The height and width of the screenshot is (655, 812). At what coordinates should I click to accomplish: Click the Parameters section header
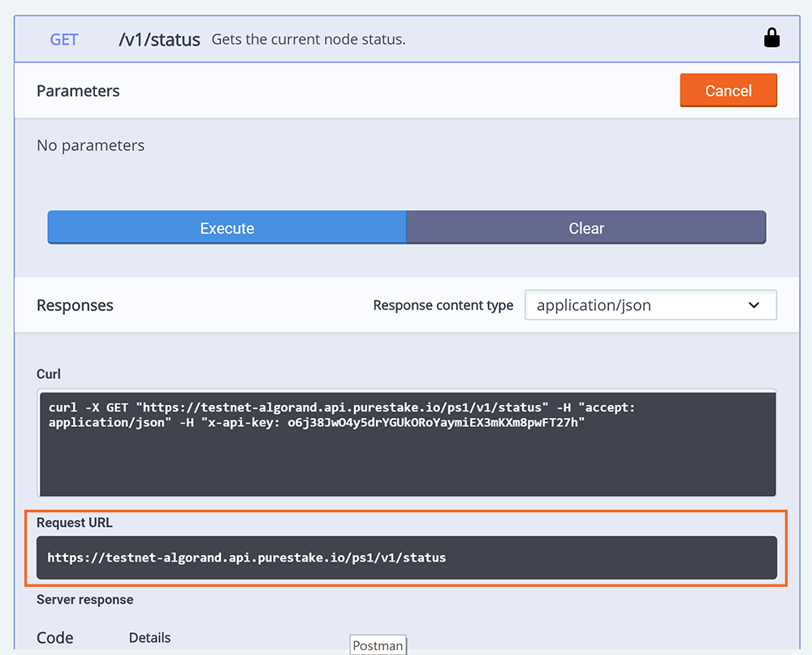tap(78, 91)
